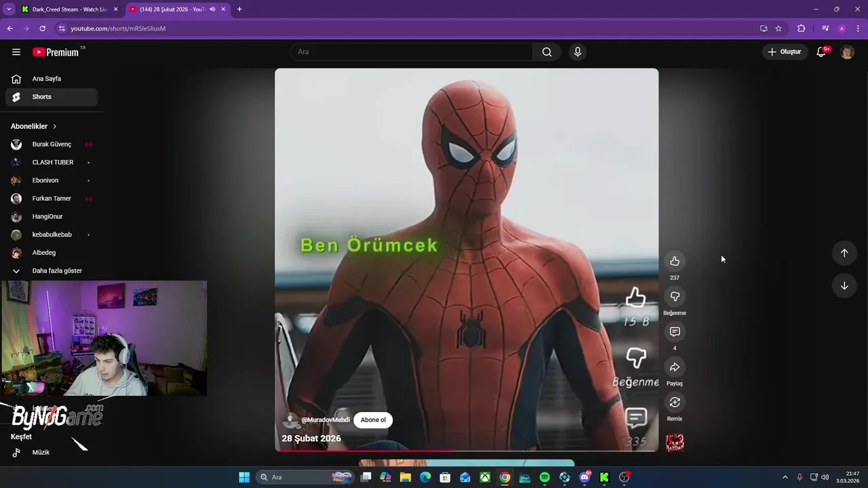The height and width of the screenshot is (488, 868).
Task: Share the short via Paylaş
Action: [675, 367]
